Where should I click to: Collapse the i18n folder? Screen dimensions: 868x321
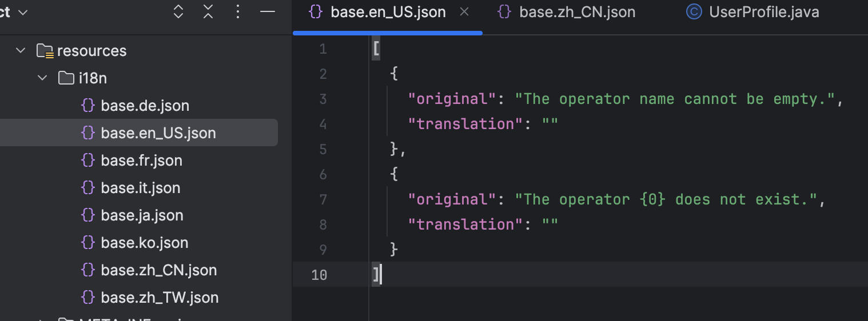tap(42, 78)
